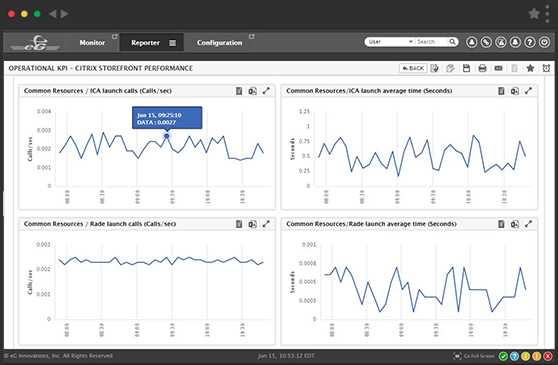Click the copy pages icon in report toolbar
The image size is (558, 365).
(450, 68)
